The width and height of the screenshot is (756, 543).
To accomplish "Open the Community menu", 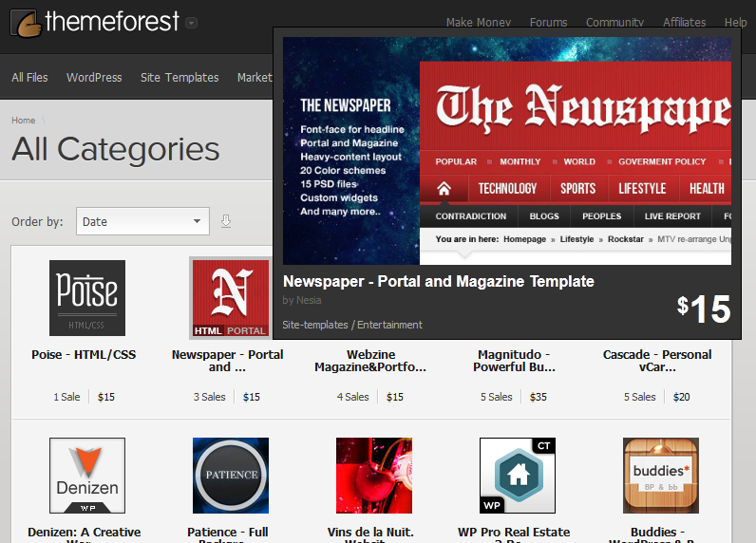I will pyautogui.click(x=614, y=22).
